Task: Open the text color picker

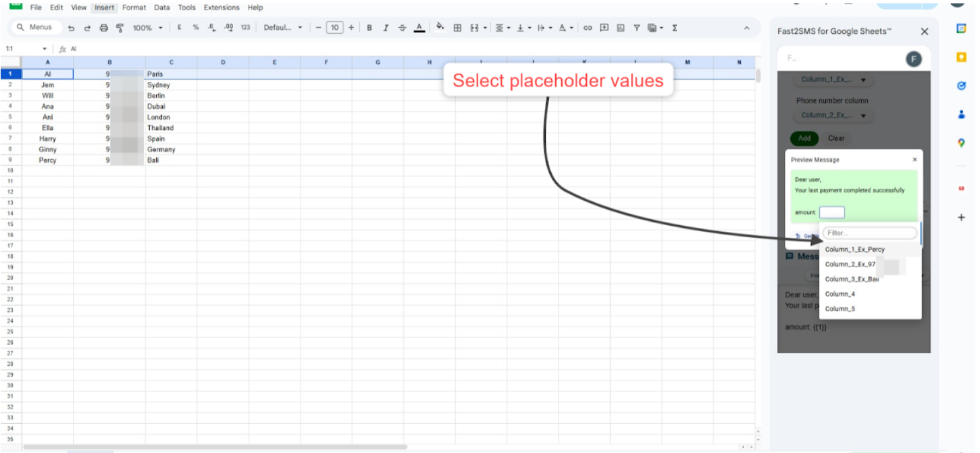Action: click(x=419, y=28)
